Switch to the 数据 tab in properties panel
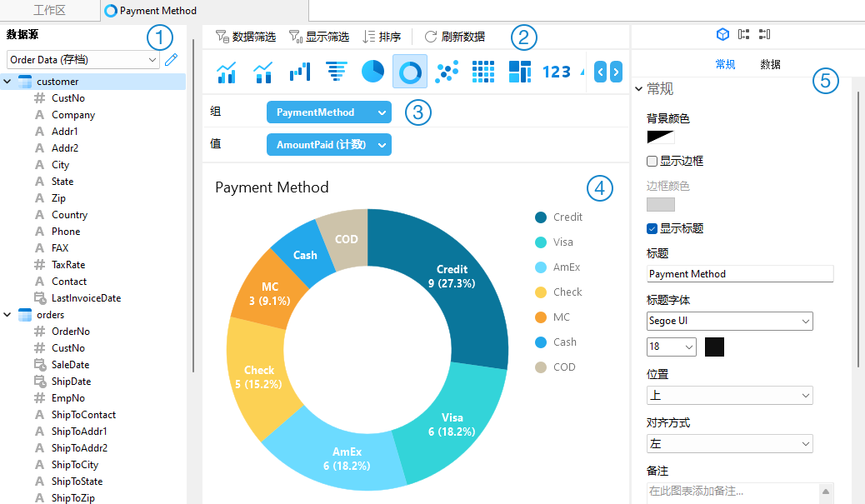865x504 pixels. tap(769, 62)
